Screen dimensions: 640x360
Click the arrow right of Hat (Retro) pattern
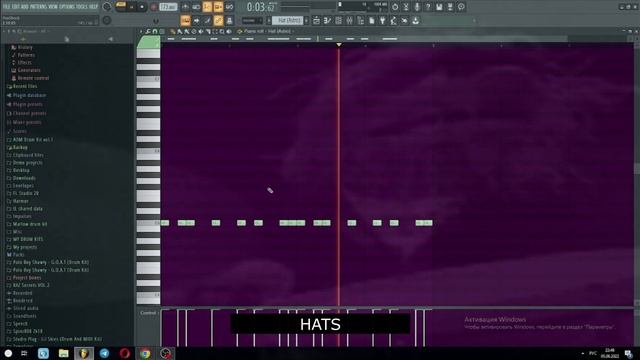click(307, 20)
